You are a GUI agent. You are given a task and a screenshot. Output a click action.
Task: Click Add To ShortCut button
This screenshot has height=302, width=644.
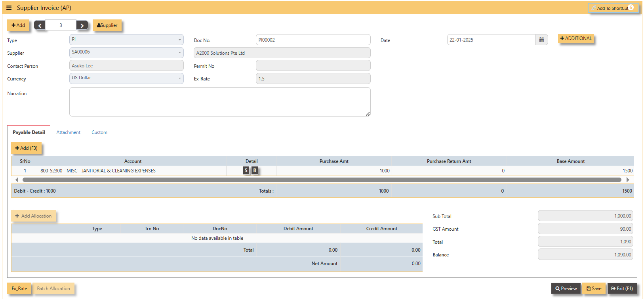(x=613, y=8)
